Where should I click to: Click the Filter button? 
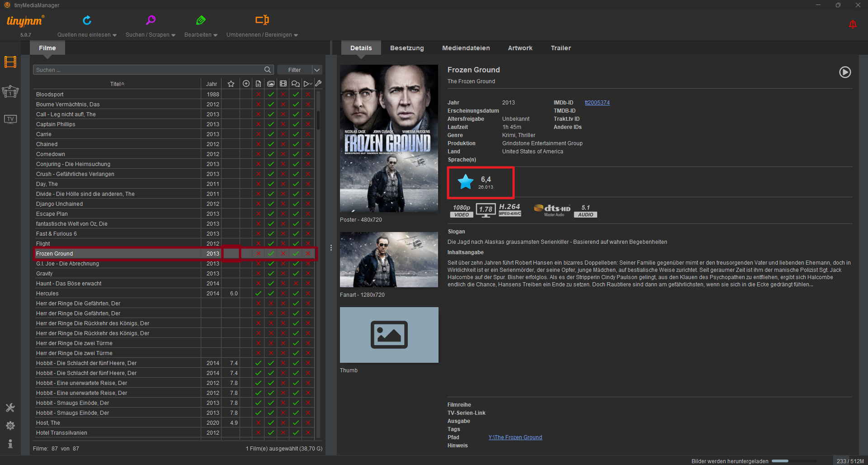pyautogui.click(x=294, y=70)
